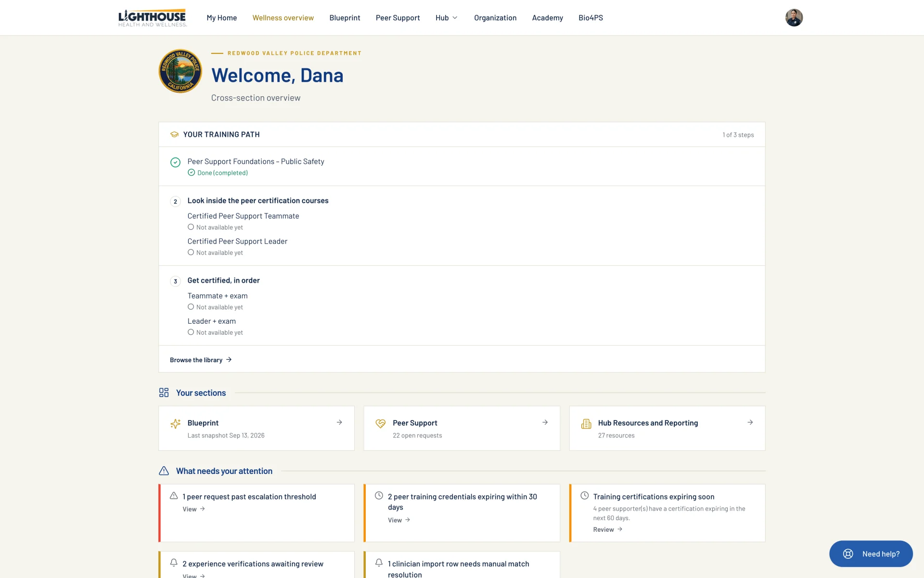924x578 pixels.
Task: View the peer request past escalation threshold
Action: click(194, 509)
